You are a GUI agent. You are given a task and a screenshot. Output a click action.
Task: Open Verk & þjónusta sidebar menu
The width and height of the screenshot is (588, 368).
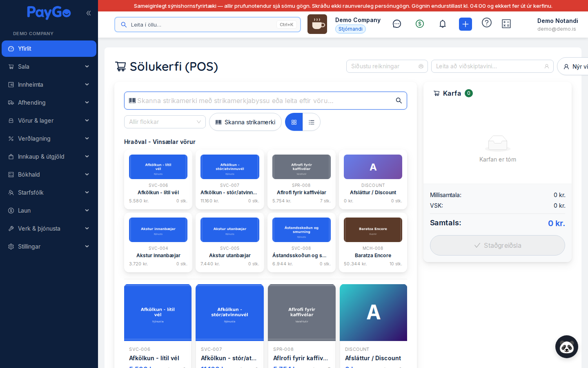click(49, 229)
